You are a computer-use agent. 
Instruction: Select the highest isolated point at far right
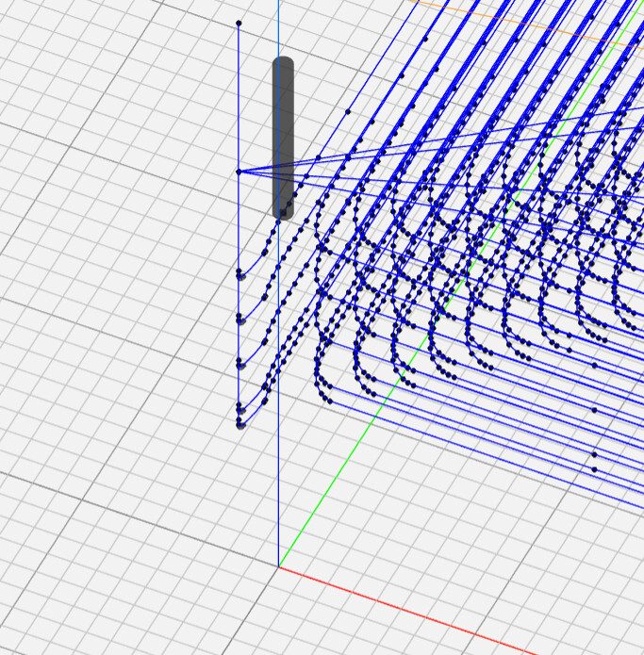coord(594,365)
